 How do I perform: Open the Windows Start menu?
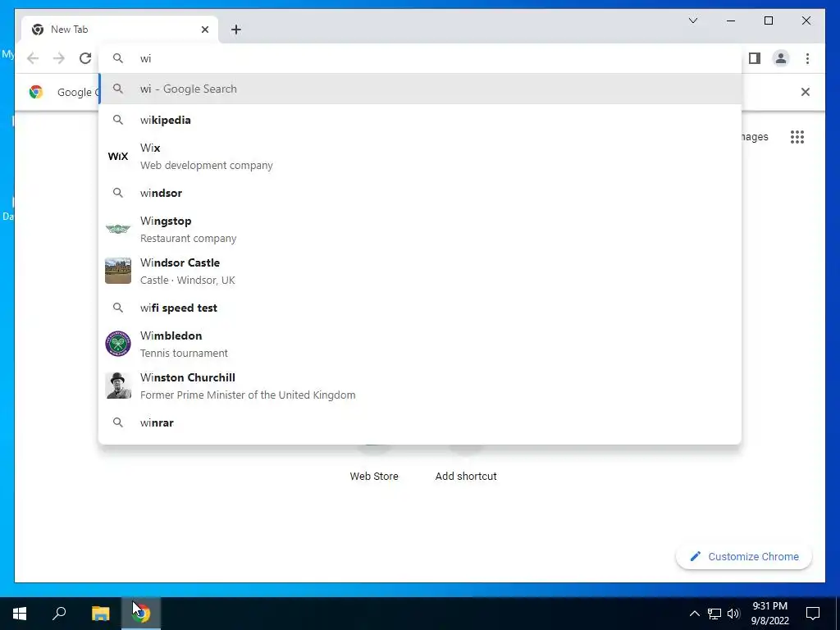[x=20, y=614]
